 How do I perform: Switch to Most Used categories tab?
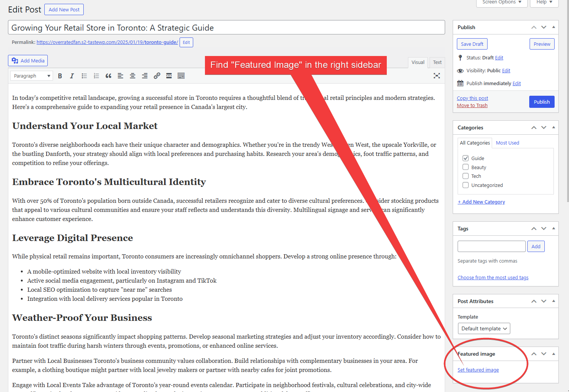507,143
